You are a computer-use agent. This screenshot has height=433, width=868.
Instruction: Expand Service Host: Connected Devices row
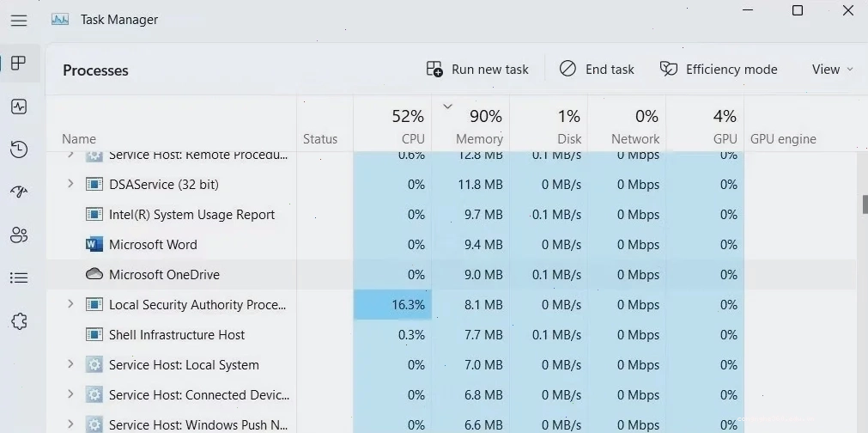coord(70,394)
